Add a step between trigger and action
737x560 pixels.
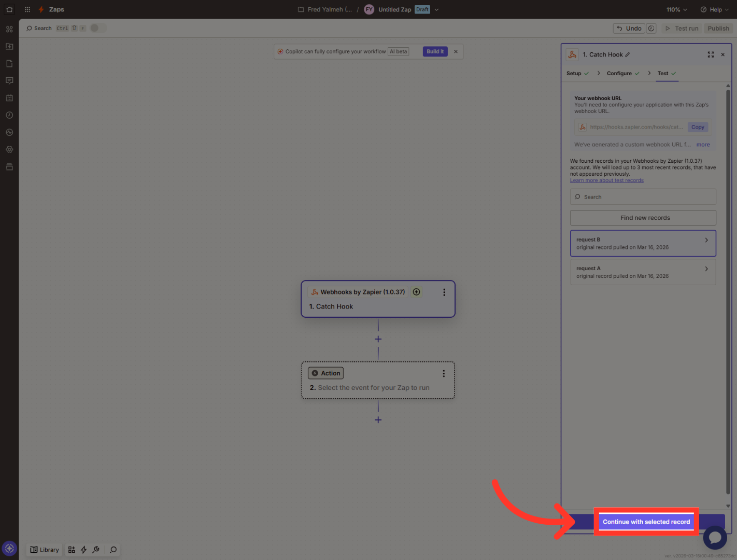coord(378,339)
